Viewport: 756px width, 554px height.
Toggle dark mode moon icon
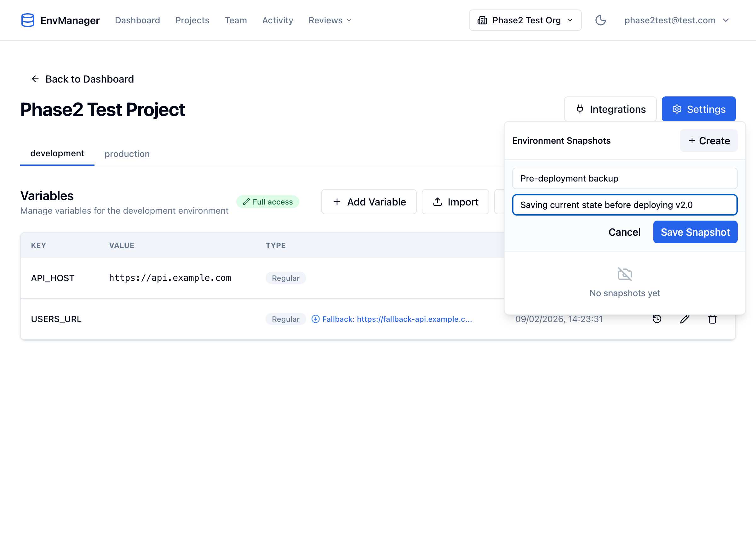pyautogui.click(x=600, y=20)
